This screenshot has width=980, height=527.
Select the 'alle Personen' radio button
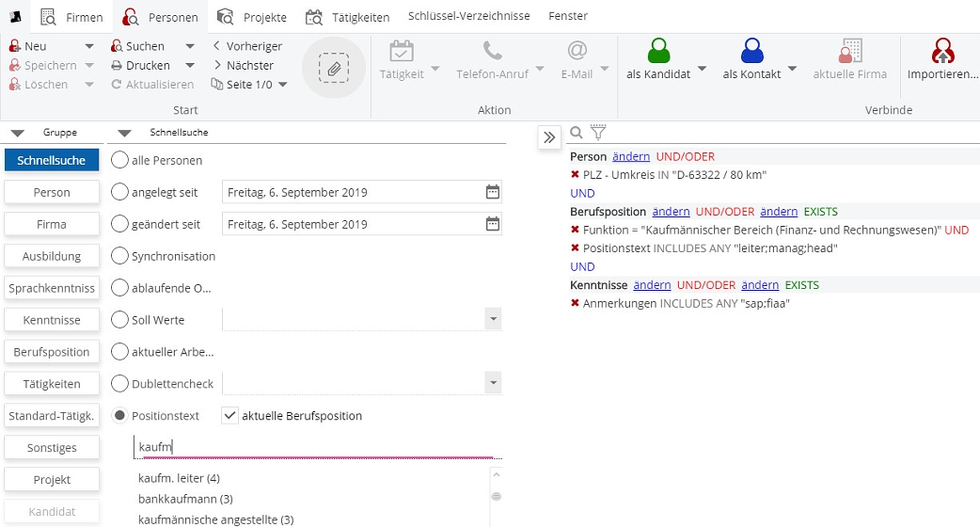point(120,160)
